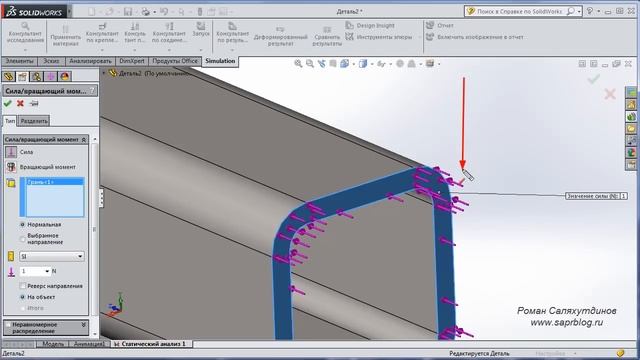Click the panel help question mark button

click(x=93, y=91)
